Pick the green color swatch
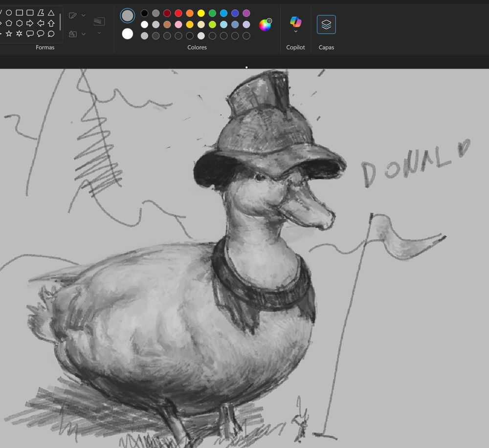The height and width of the screenshot is (448, 489). 212,13
